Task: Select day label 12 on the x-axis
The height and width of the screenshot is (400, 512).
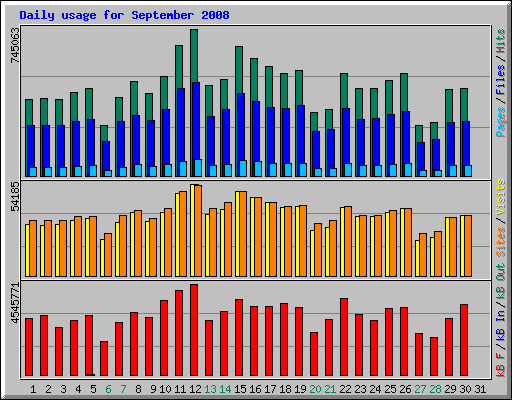Action: pos(195,389)
